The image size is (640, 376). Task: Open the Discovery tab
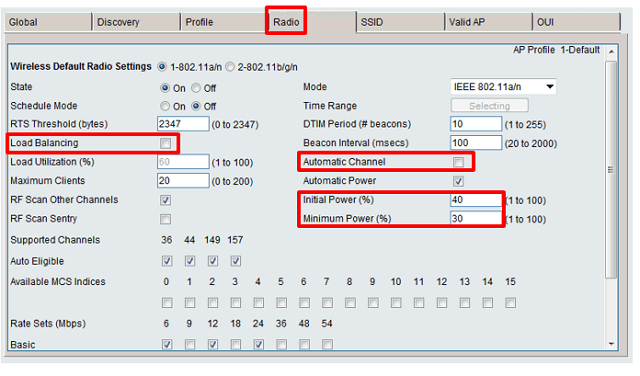(x=136, y=22)
